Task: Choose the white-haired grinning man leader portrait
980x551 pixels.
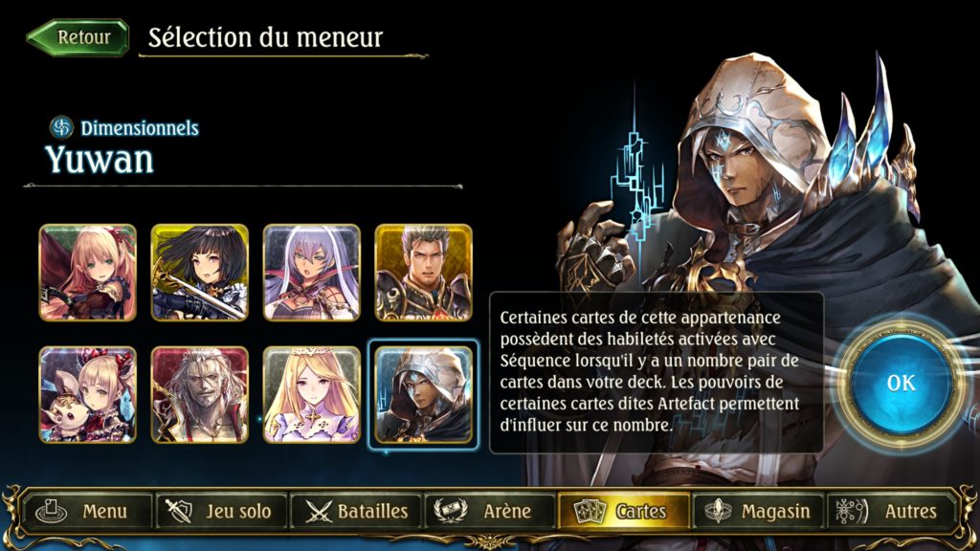Action: coord(199,395)
